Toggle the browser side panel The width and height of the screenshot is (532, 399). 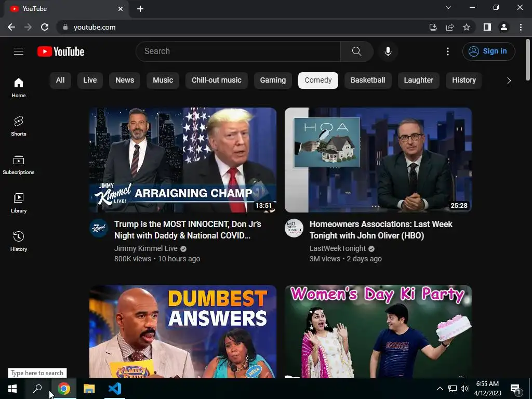[x=487, y=27]
